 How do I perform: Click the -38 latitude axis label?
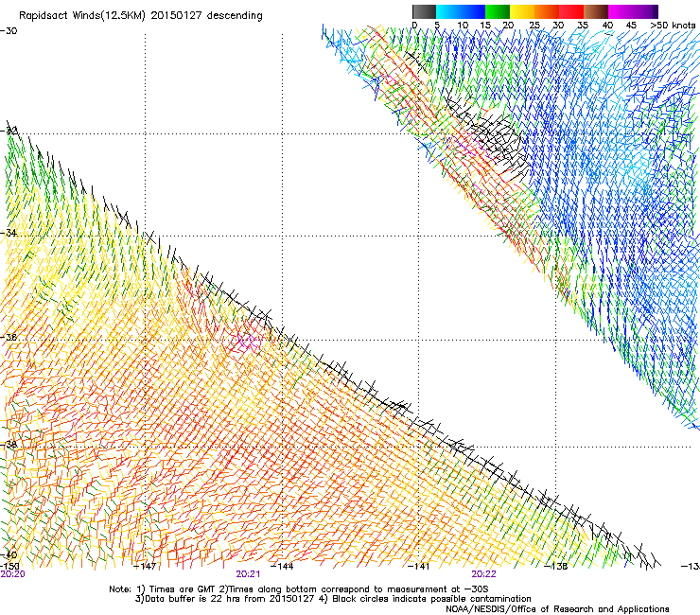pyautogui.click(x=9, y=445)
